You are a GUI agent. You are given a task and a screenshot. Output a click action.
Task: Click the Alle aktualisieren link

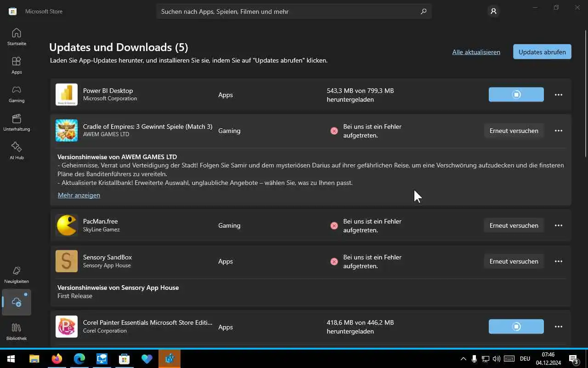click(x=476, y=52)
